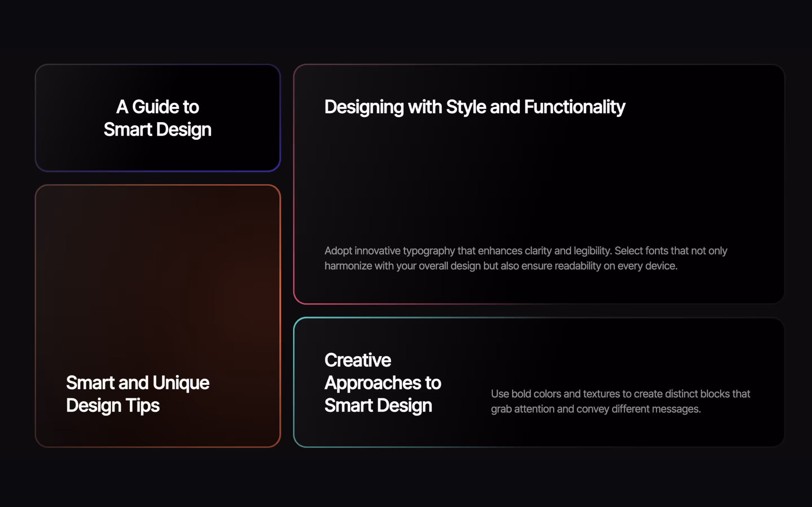Click the 'A Guide to' text line
The image size is (812, 507).
click(157, 107)
